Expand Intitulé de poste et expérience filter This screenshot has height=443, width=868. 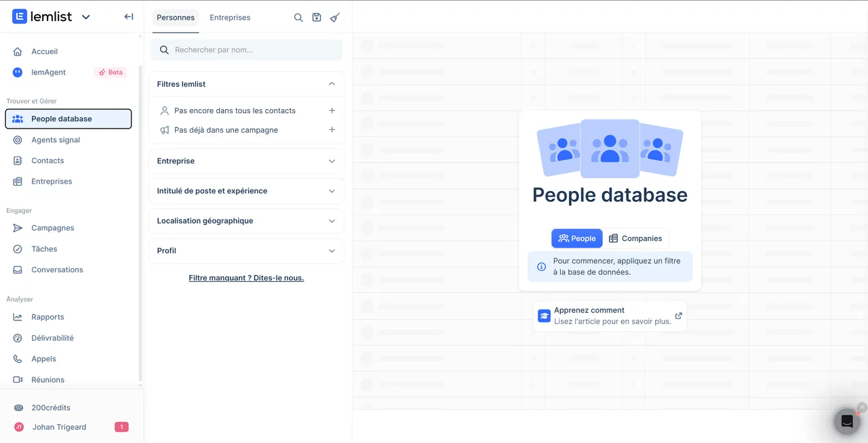pyautogui.click(x=247, y=191)
